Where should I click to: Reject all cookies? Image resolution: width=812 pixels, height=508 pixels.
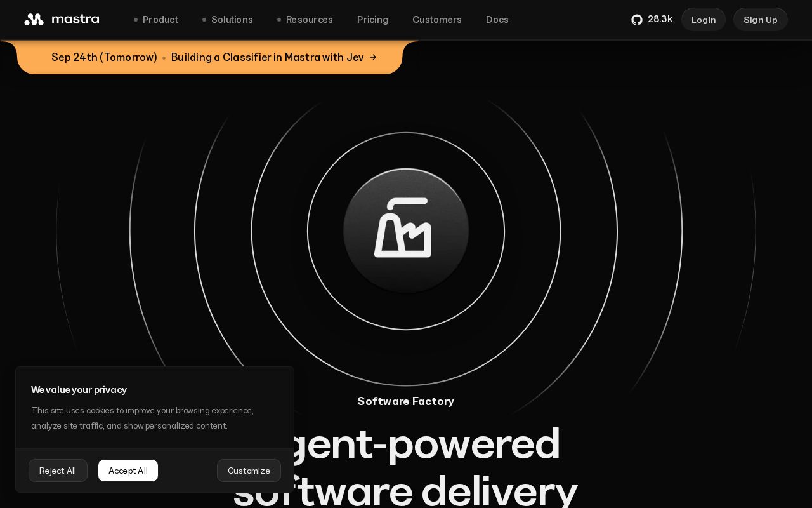58,471
